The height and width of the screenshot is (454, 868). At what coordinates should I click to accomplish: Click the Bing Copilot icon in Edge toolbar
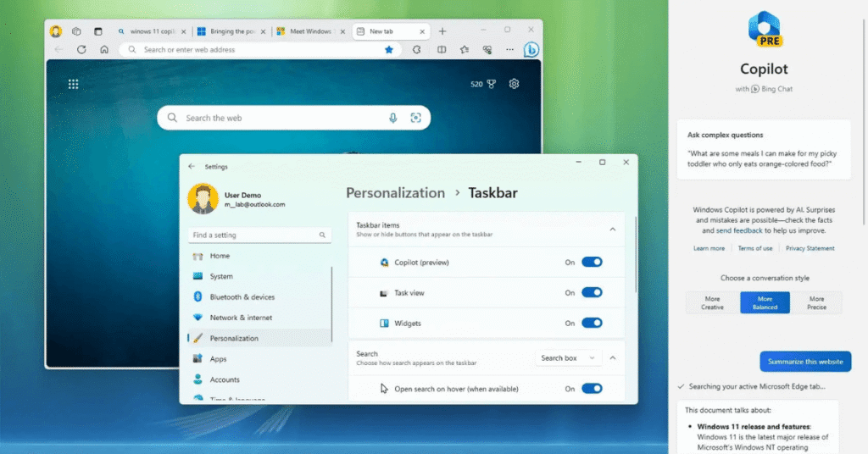(x=531, y=49)
